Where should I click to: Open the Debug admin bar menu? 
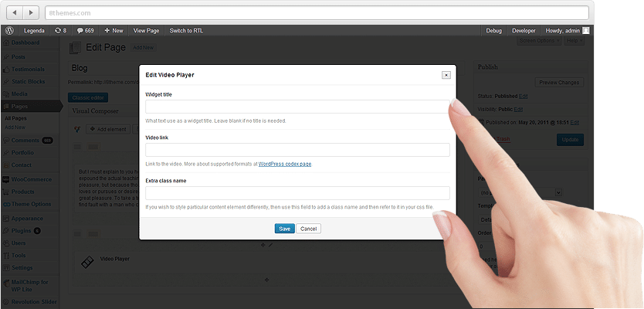pos(493,30)
